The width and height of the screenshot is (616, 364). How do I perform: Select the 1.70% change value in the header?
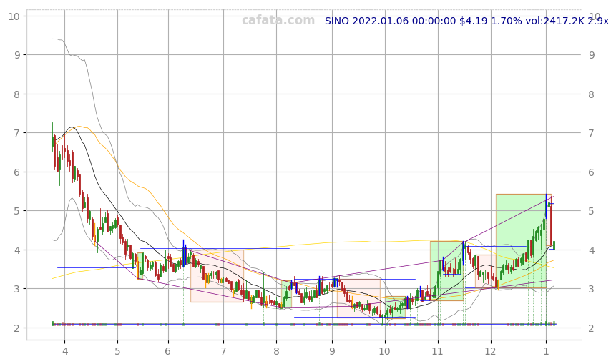[507, 21]
